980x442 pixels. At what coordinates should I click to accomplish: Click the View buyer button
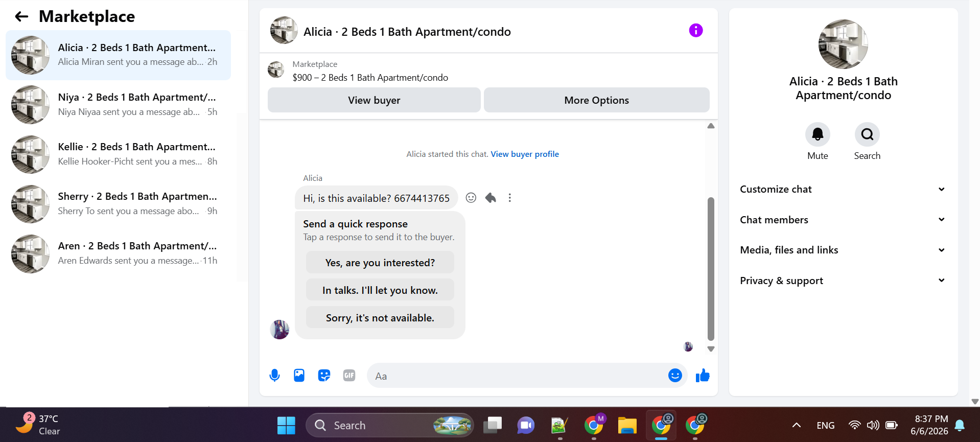374,100
